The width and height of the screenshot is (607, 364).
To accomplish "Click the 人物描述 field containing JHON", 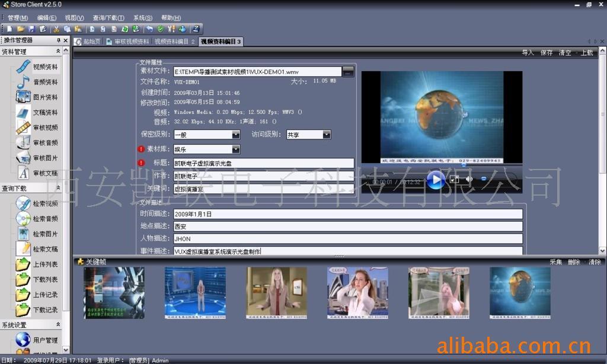I will coord(348,238).
